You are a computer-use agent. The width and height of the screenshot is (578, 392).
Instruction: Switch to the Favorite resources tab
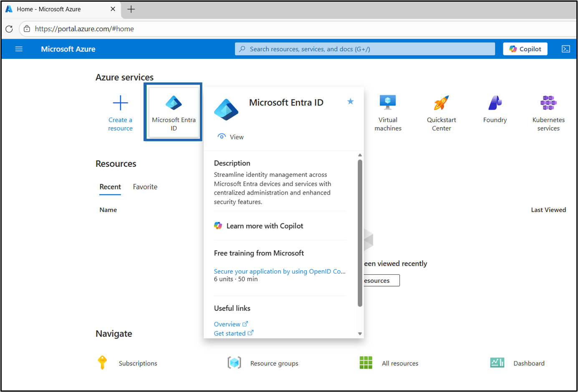click(145, 187)
